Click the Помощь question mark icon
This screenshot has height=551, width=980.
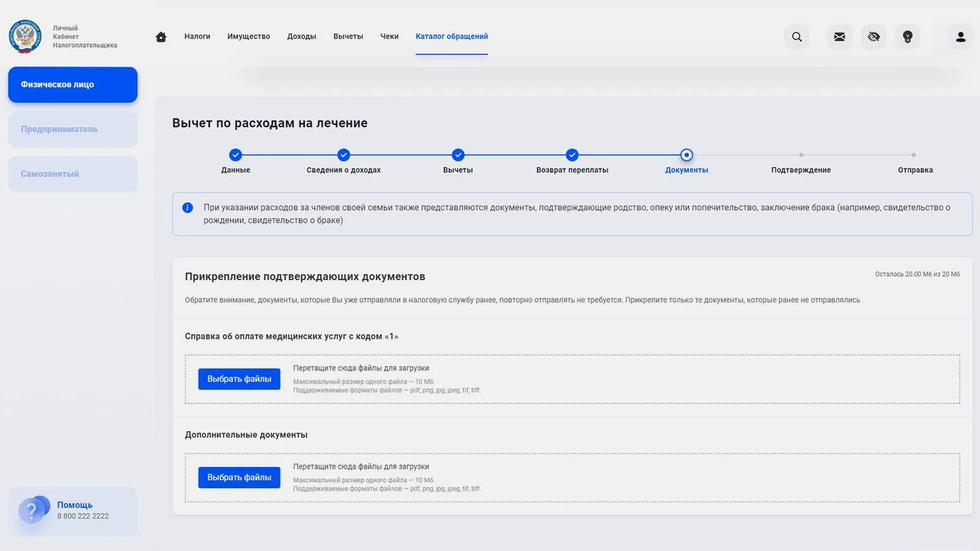click(33, 510)
